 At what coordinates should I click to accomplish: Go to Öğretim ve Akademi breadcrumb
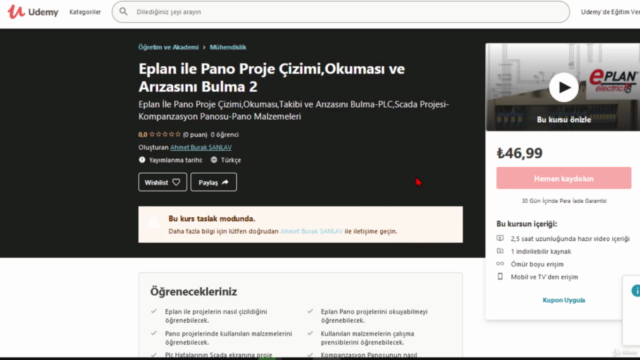click(168, 47)
